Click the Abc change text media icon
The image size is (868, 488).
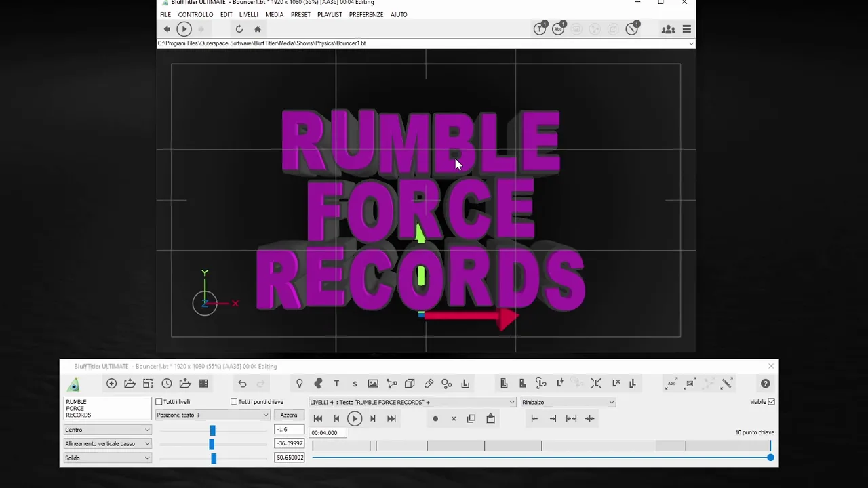(671, 384)
